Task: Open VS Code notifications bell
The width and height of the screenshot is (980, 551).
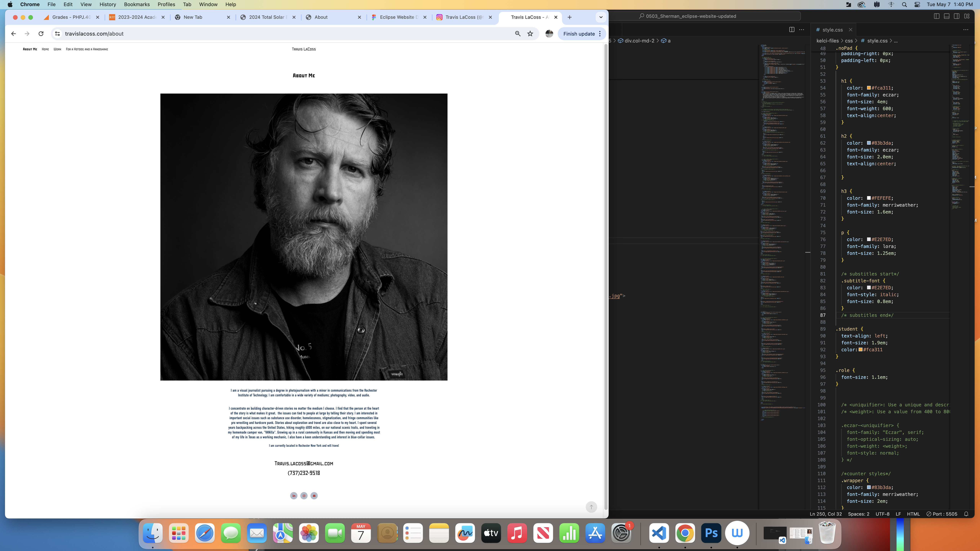Action: (966, 514)
